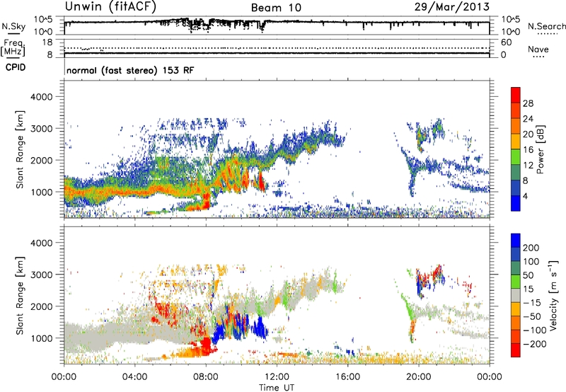Click "Slant Range [km]" label of velocity panel

[20, 295]
